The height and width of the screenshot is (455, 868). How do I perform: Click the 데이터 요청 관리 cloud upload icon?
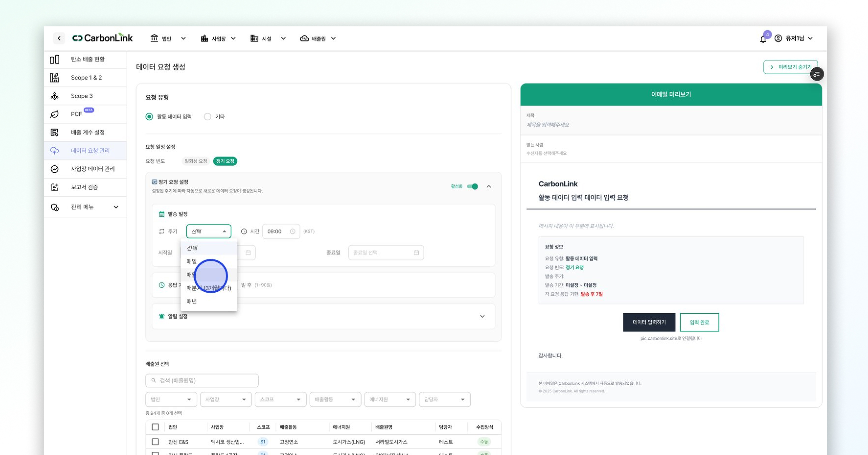click(54, 151)
